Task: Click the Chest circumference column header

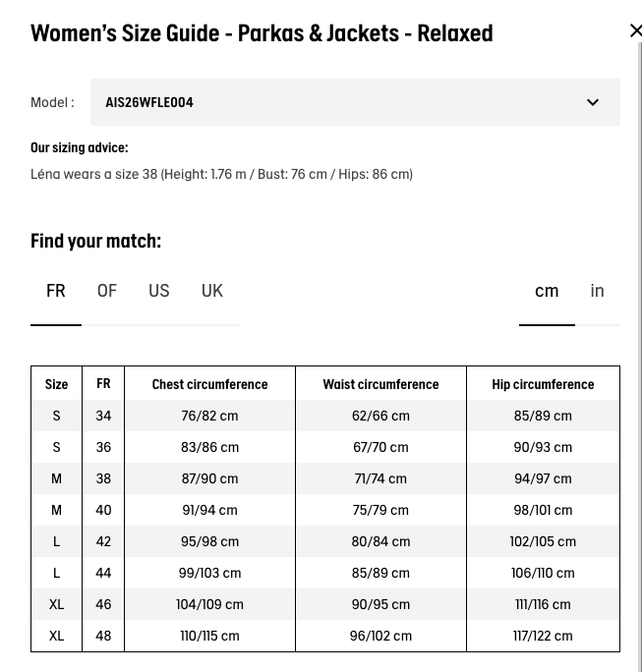Action: click(x=209, y=384)
